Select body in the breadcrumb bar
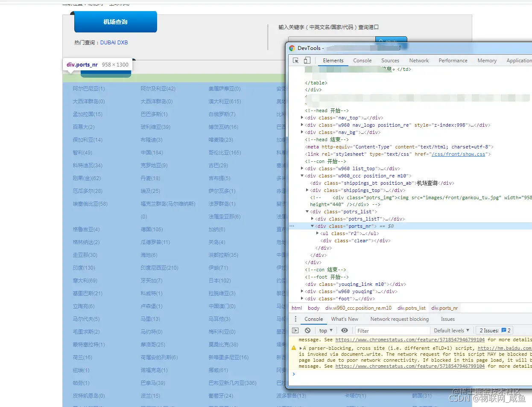Viewport: 532px width, 407px height. tap(314, 308)
